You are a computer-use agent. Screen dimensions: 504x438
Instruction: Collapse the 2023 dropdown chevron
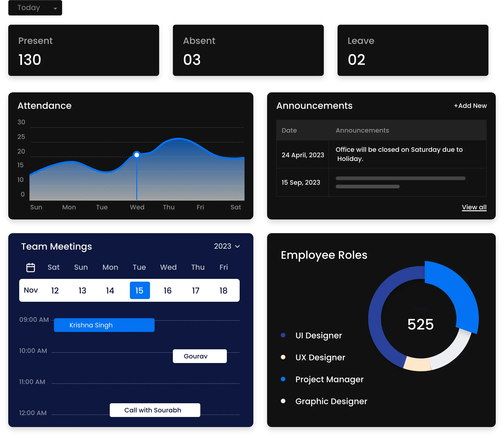[x=237, y=247]
